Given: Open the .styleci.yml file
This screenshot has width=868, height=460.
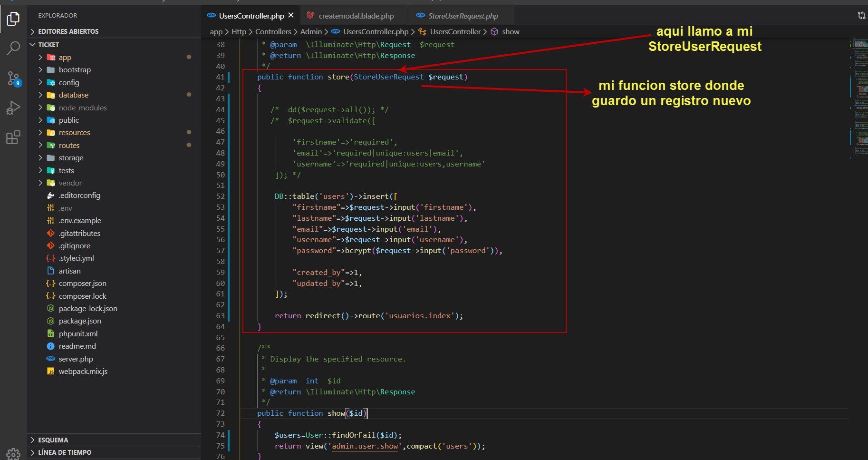Looking at the screenshot, I should click(x=114, y=258).
